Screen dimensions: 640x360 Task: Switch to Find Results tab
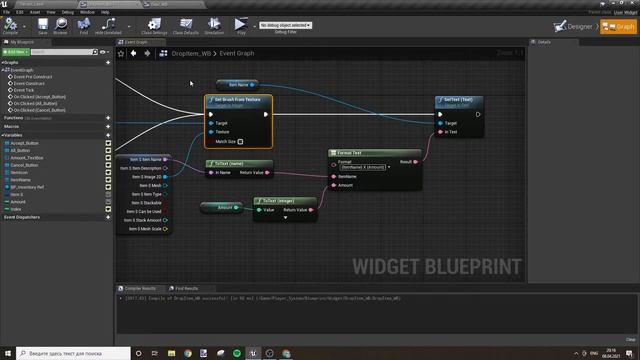pyautogui.click(x=187, y=288)
